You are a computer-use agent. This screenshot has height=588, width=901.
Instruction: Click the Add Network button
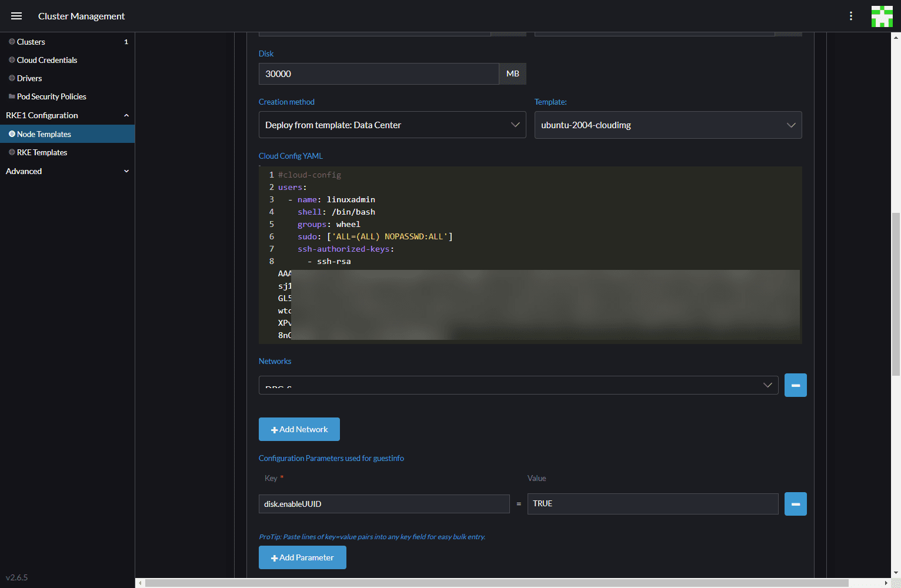pyautogui.click(x=299, y=429)
